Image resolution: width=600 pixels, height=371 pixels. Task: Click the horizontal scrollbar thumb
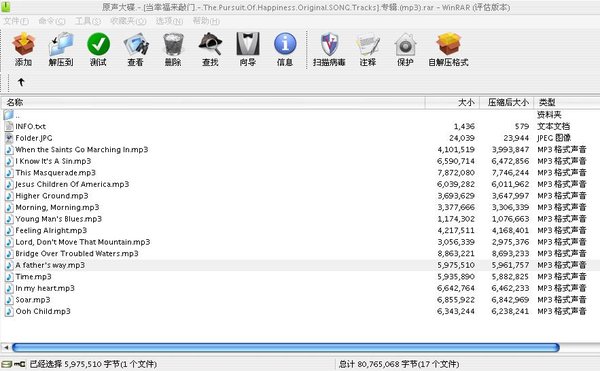[x=285, y=347]
